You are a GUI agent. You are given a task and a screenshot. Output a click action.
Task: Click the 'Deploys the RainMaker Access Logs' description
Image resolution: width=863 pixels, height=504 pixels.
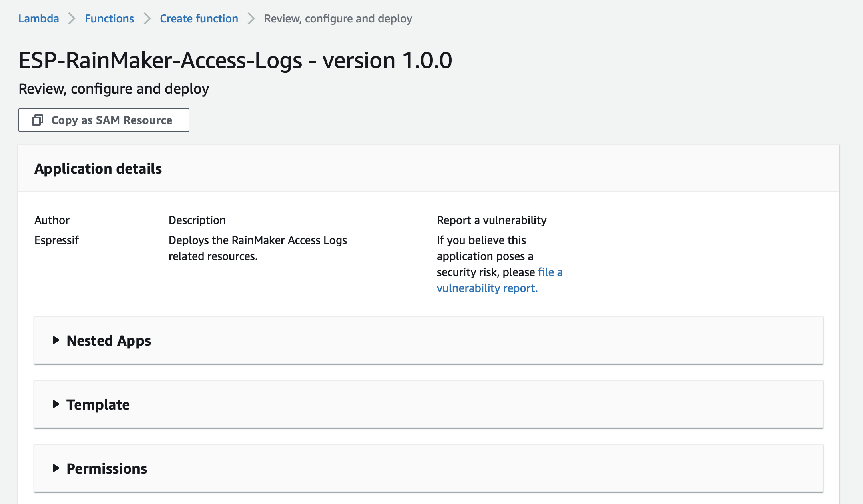point(258,248)
